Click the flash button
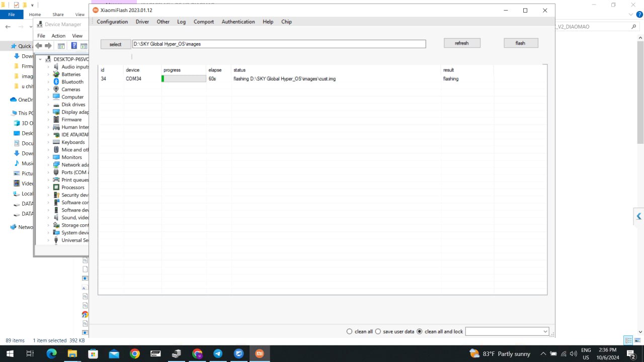The width and height of the screenshot is (644, 362). (521, 43)
